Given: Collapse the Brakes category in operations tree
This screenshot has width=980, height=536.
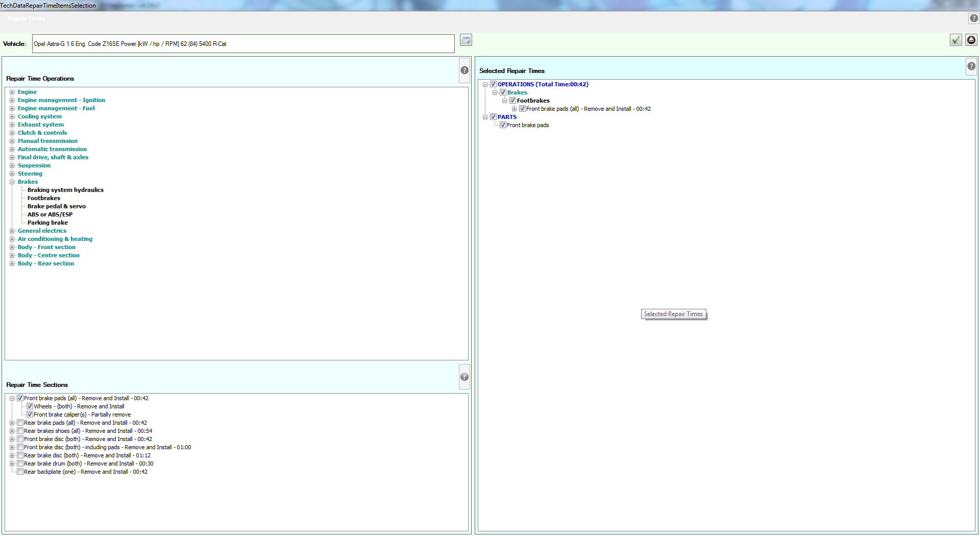Looking at the screenshot, I should (12, 182).
